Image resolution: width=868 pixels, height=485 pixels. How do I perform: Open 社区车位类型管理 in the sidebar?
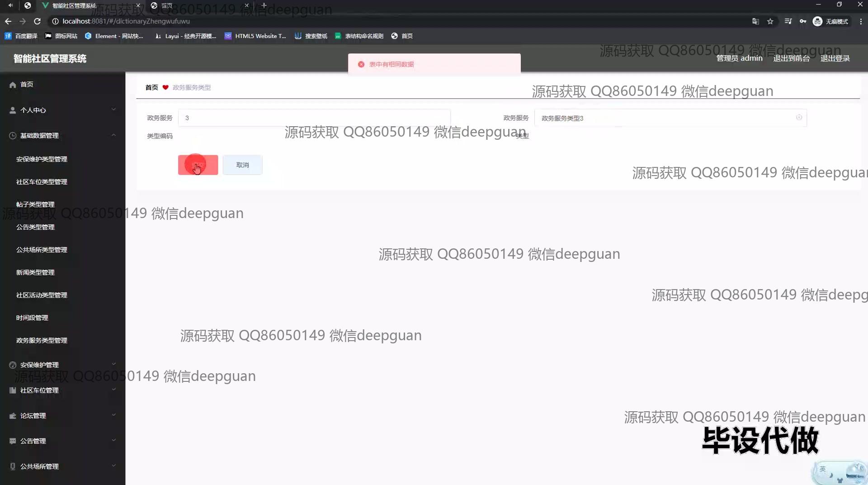42,182
